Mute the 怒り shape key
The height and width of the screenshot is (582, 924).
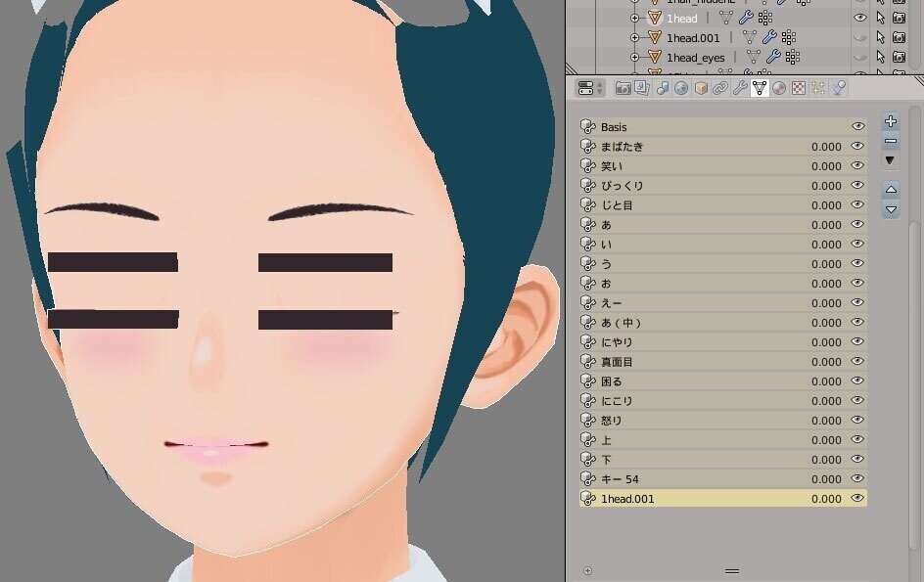pyautogui.click(x=858, y=420)
